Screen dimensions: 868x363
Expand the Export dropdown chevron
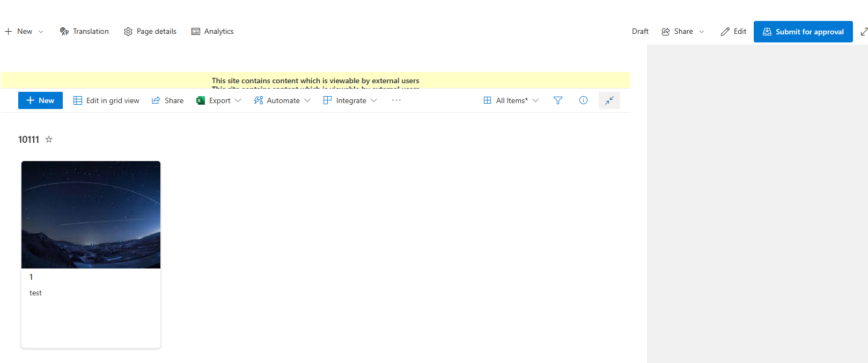coord(238,100)
